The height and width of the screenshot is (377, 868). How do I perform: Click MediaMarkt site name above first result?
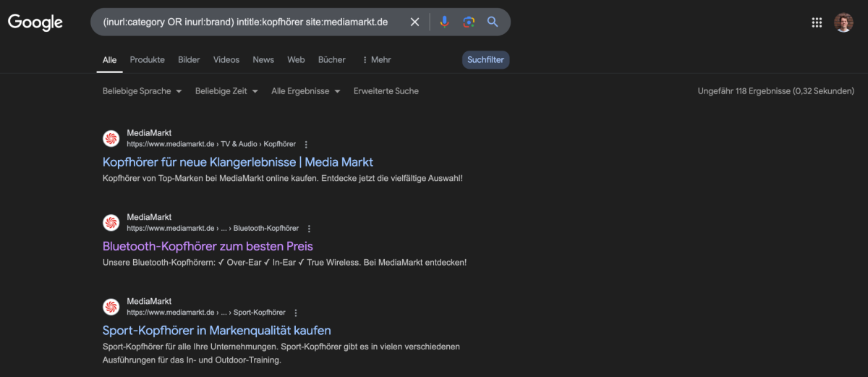(149, 133)
